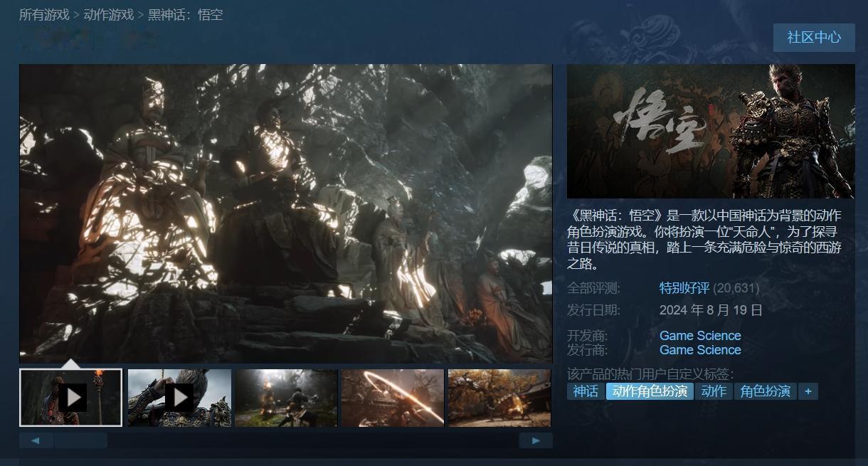Select the 动作角色扮演 tag
The image size is (868, 466).
point(650,391)
